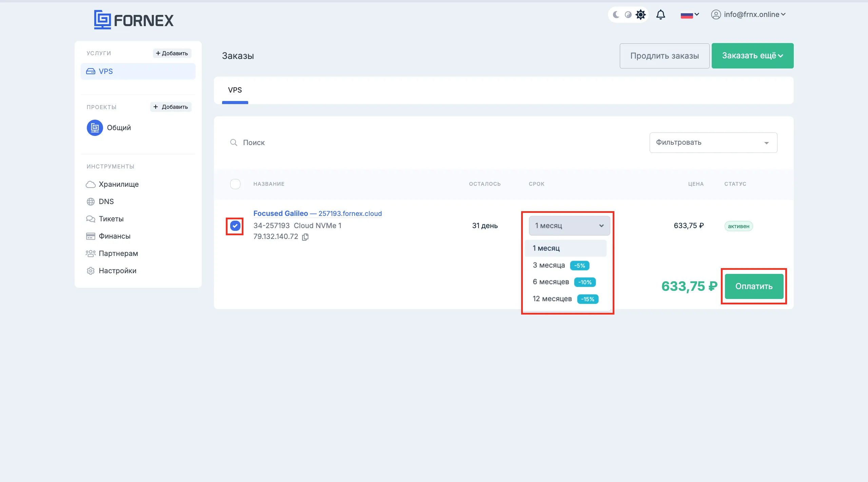Switch to light sun theme

(640, 15)
